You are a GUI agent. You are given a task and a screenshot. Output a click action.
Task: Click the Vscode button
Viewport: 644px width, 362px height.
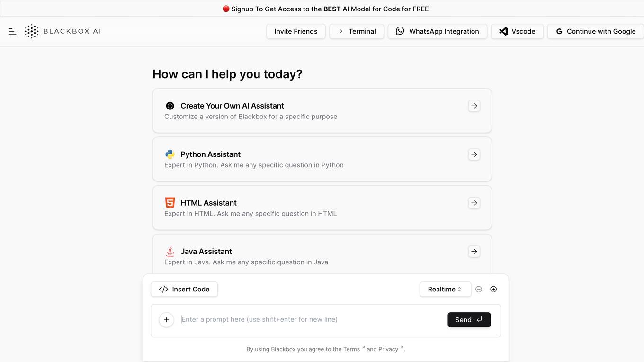tap(517, 31)
